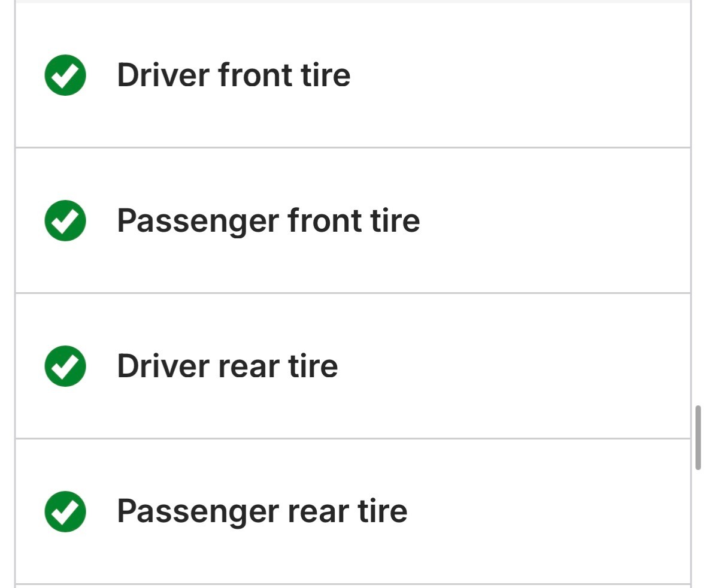The image size is (706, 588).
Task: Click the green checkmark beside Driver front tire
Action: 65,75
